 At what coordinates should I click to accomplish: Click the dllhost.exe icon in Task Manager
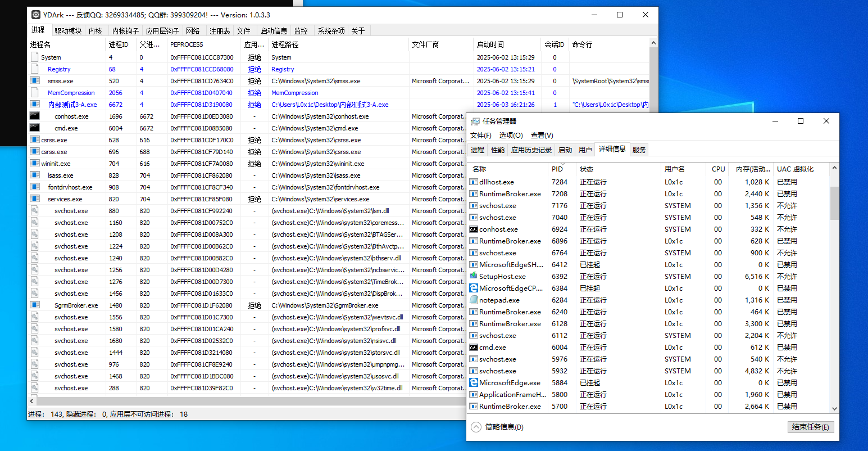click(474, 182)
